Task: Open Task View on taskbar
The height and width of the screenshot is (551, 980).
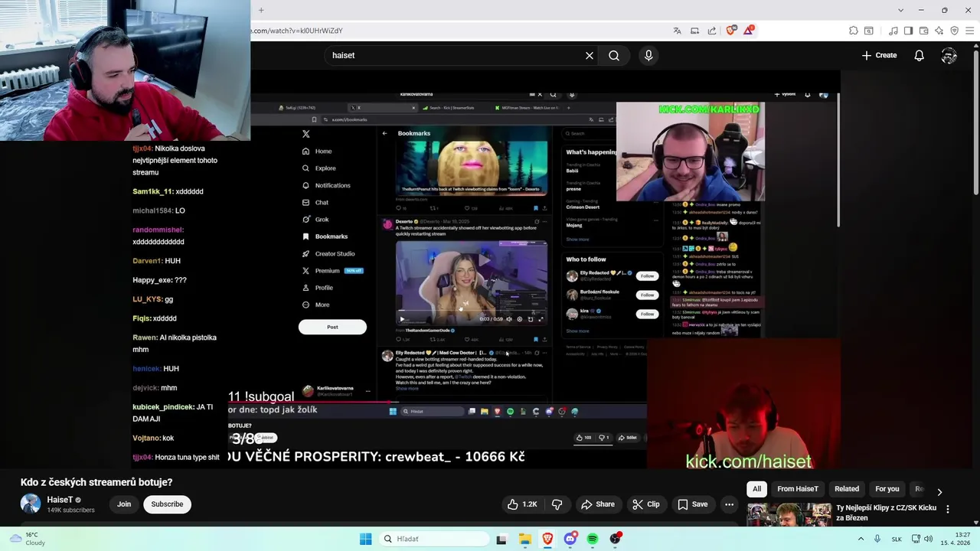Action: click(501, 539)
